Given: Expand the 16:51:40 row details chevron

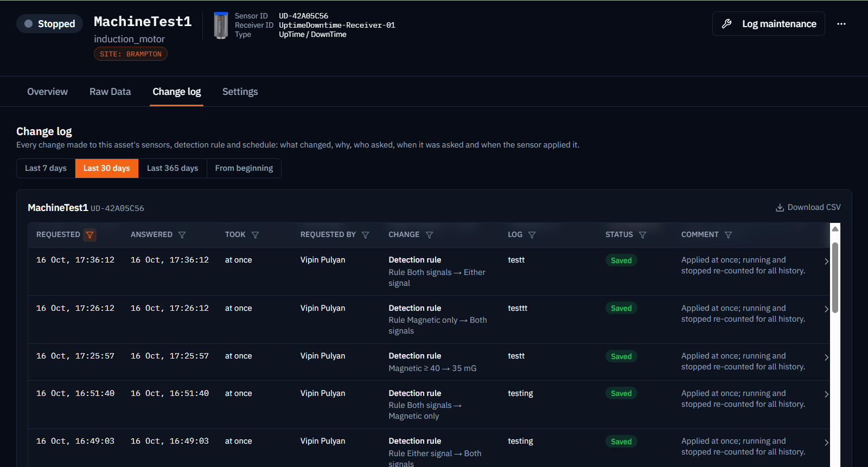Looking at the screenshot, I should tap(826, 394).
